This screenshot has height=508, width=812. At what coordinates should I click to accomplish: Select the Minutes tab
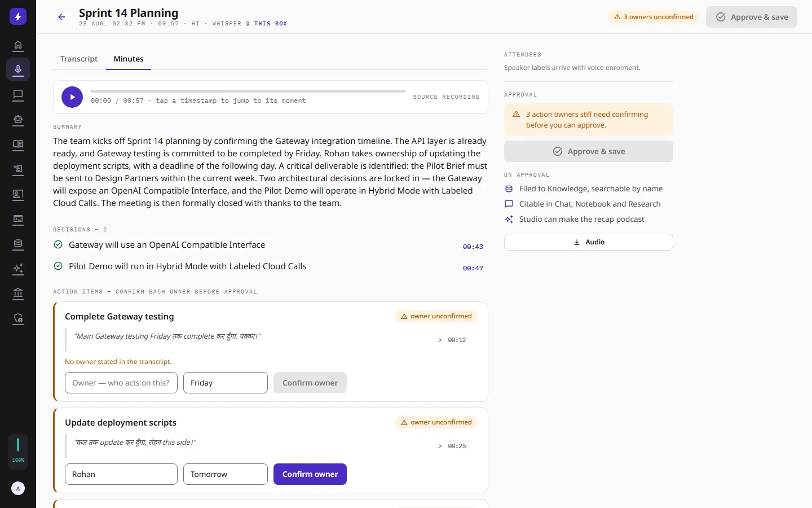click(x=129, y=59)
